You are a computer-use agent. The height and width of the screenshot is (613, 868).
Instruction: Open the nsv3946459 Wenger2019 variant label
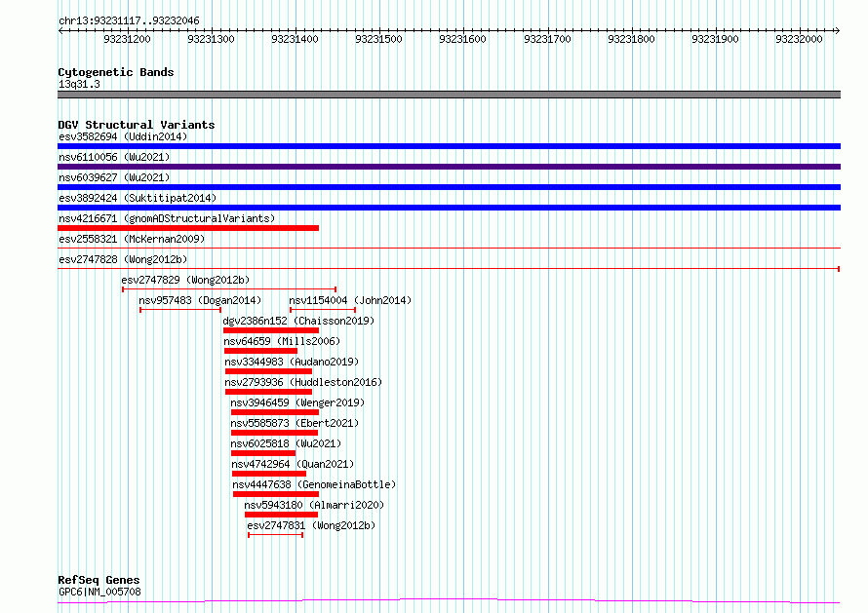[296, 402]
